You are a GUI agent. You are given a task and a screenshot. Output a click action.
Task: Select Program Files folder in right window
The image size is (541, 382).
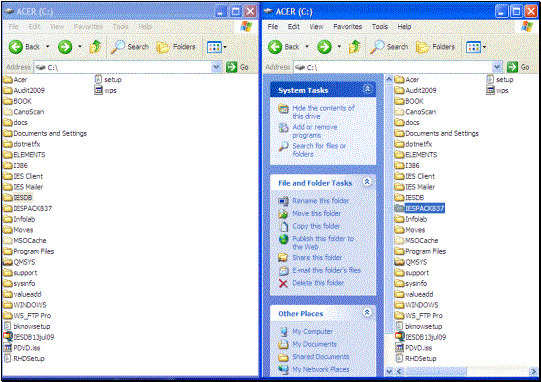pos(420,251)
